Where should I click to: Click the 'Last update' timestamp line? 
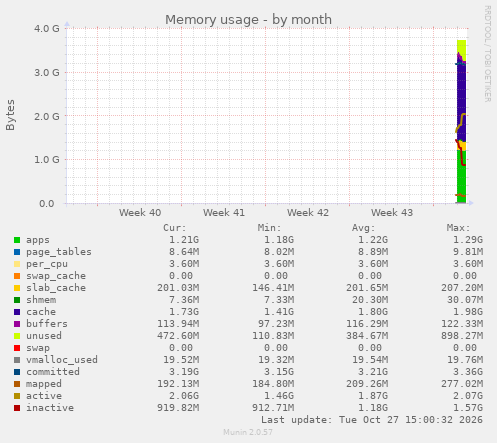pos(372,420)
